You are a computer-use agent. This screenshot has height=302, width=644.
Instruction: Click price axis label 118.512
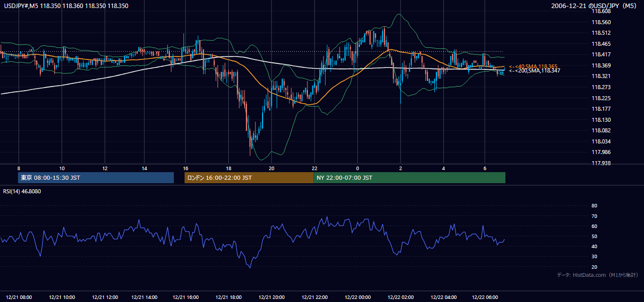pyautogui.click(x=601, y=33)
